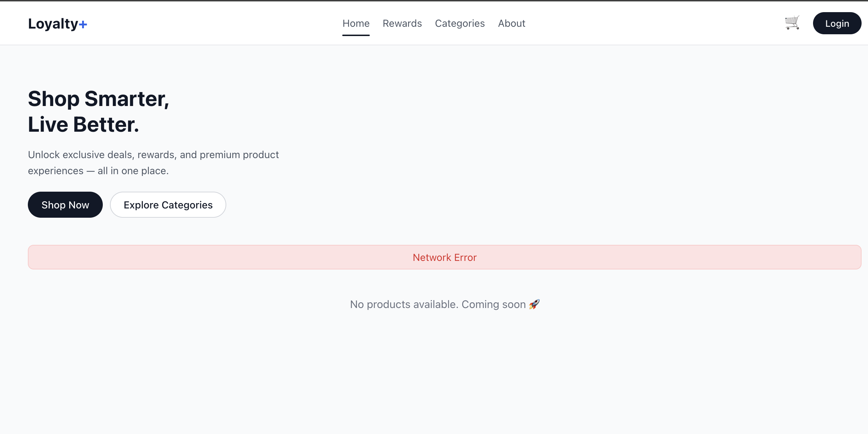Screen dimensions: 868x434
Task: Click the rocket emoji after Coming soon
Action: pyautogui.click(x=534, y=304)
